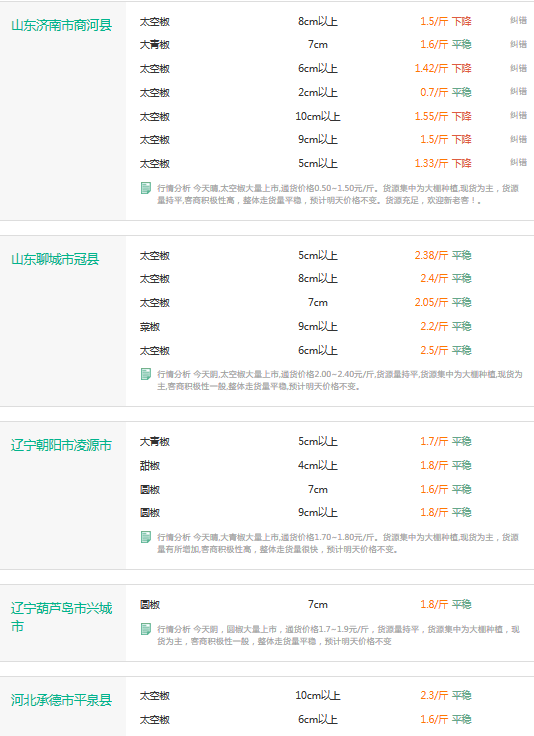The height and width of the screenshot is (736, 534).
Task: Click 纠错 for 太空椒 8cm以上 row
Action: (519, 21)
